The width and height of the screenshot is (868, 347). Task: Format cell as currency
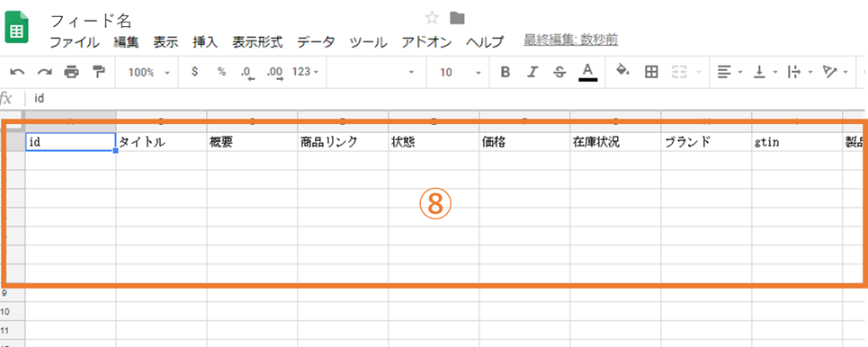click(x=194, y=72)
